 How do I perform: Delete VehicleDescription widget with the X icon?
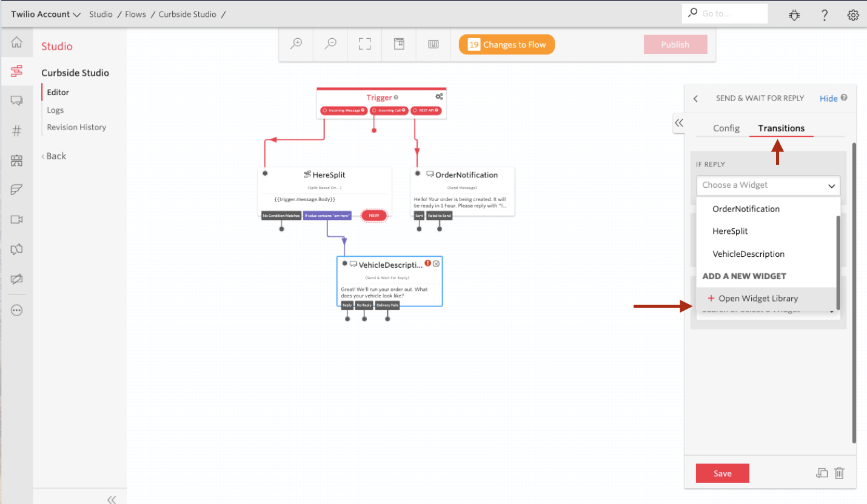[436, 264]
